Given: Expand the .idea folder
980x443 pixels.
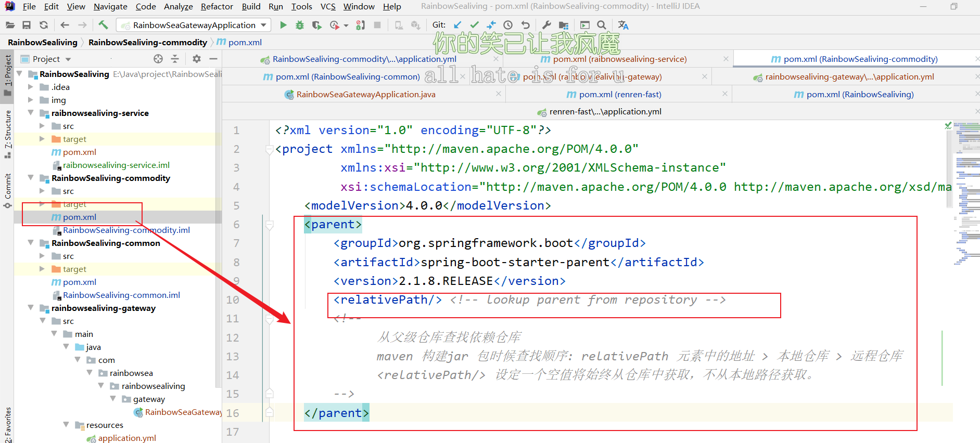Looking at the screenshot, I should pos(30,87).
